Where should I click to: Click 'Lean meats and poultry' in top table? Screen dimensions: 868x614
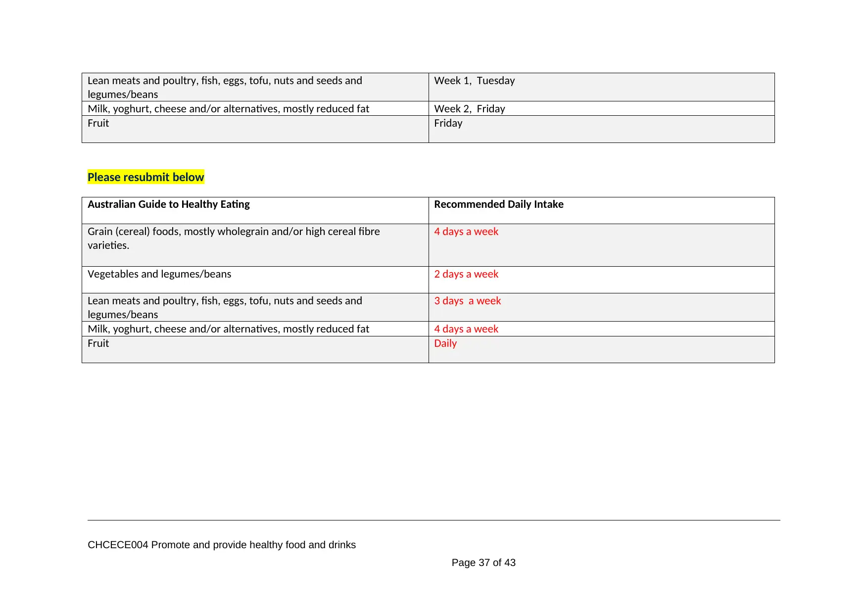[225, 88]
